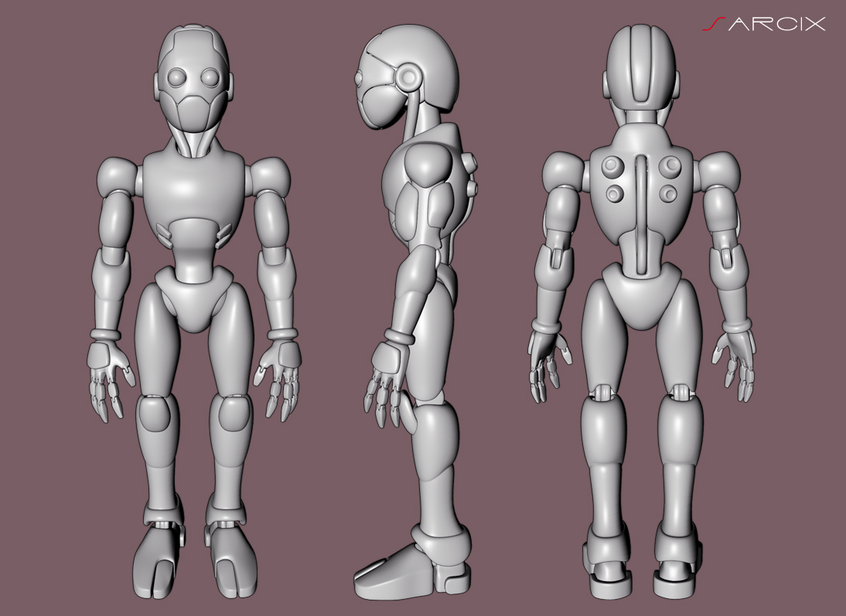This screenshot has height=616, width=846.
Task: Select the front-view robot figure
Action: coord(193,313)
